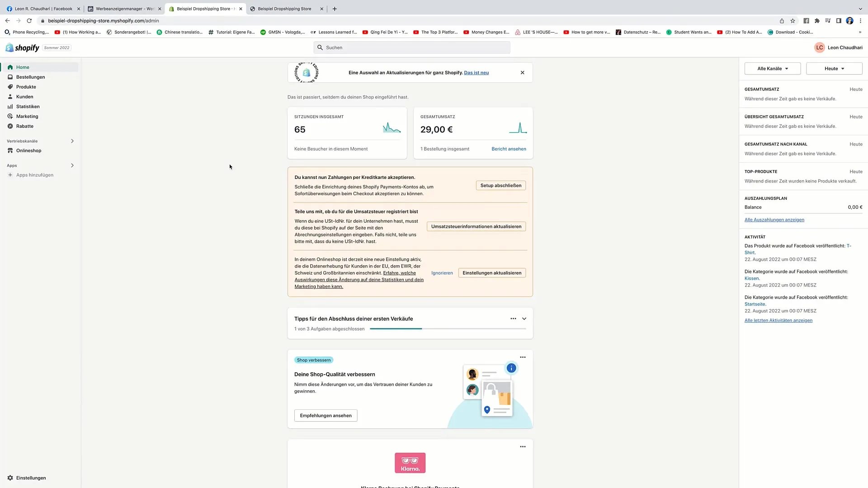Reload the page
This screenshot has width=868, height=488.
pos(29,21)
